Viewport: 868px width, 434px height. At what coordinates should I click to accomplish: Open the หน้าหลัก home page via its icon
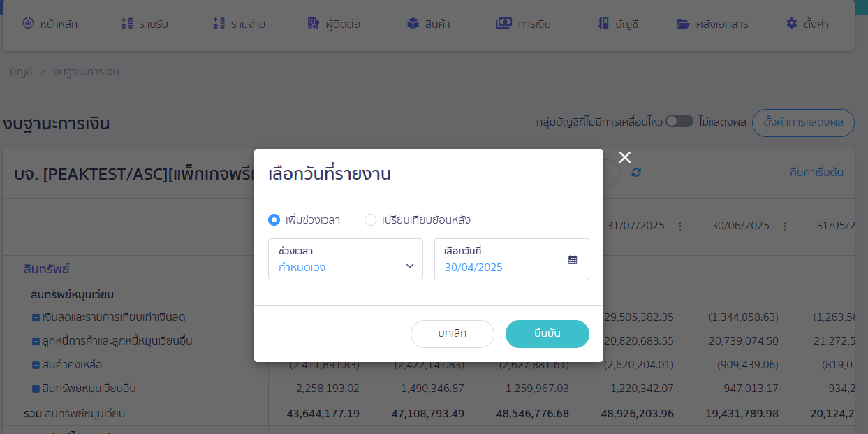pyautogui.click(x=27, y=22)
